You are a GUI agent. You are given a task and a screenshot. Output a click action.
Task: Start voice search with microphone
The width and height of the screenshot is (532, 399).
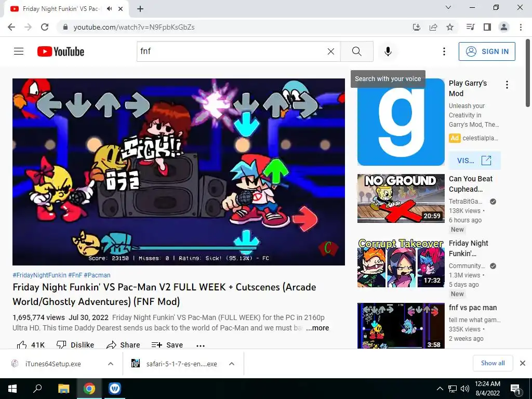click(388, 51)
